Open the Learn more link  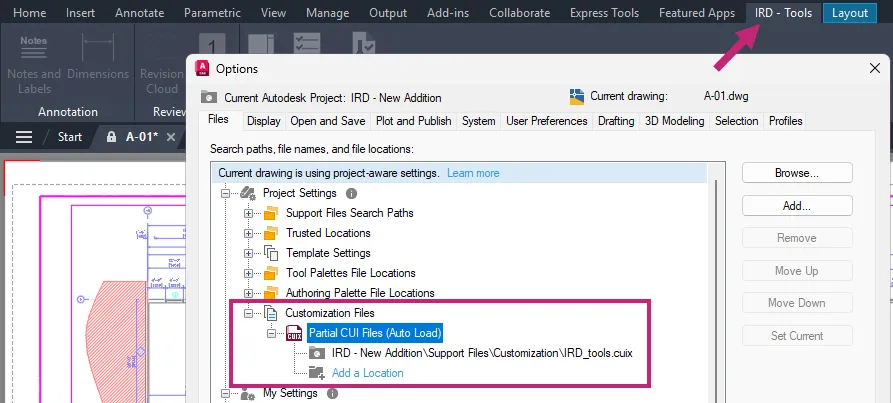[x=473, y=173]
